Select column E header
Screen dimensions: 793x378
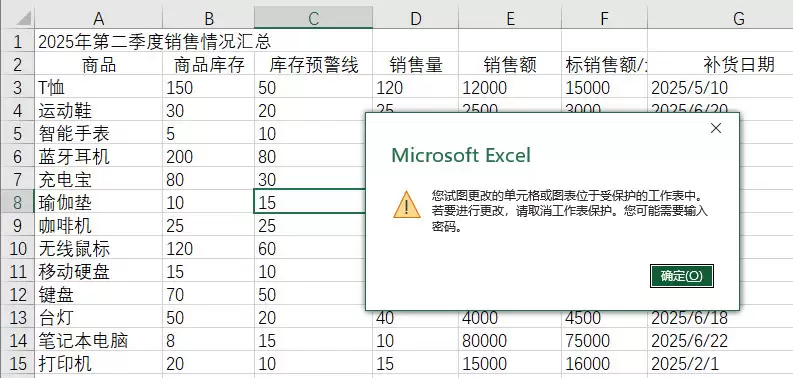(510, 19)
